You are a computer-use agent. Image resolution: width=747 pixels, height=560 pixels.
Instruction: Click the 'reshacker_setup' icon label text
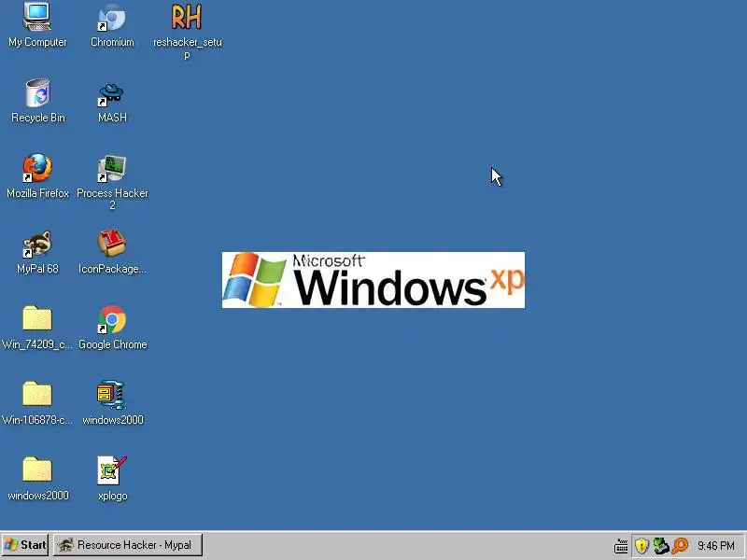pos(188,49)
